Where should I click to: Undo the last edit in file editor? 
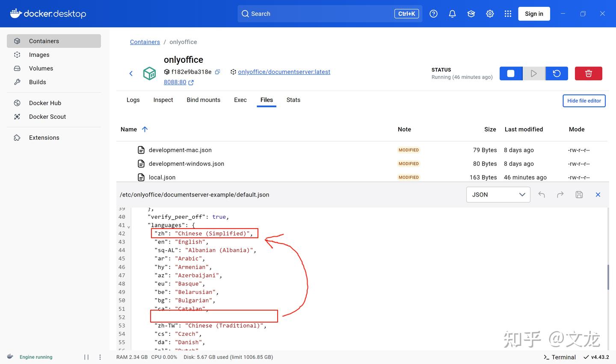click(542, 194)
